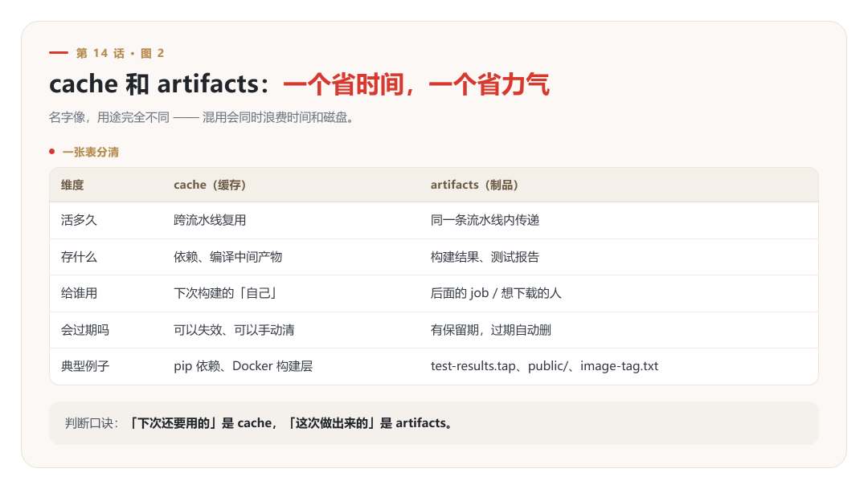Click the cell '下次构建的「自己」'
The image size is (868, 489).
(225, 293)
